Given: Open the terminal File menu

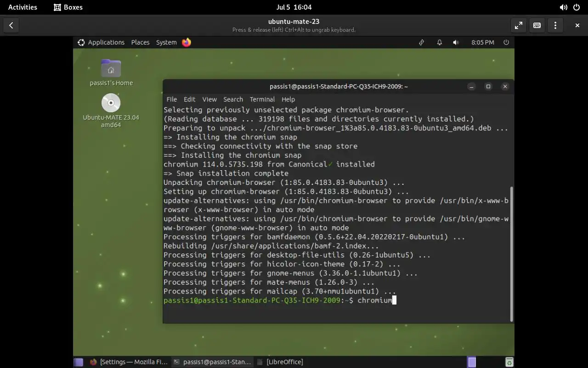Looking at the screenshot, I should [172, 99].
